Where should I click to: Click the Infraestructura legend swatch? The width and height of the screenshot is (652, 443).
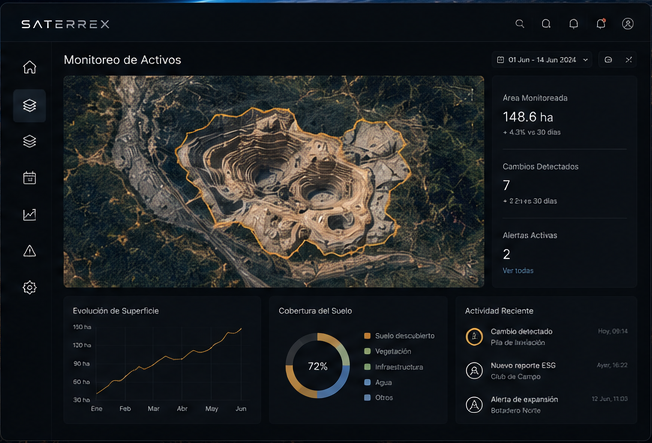click(367, 367)
